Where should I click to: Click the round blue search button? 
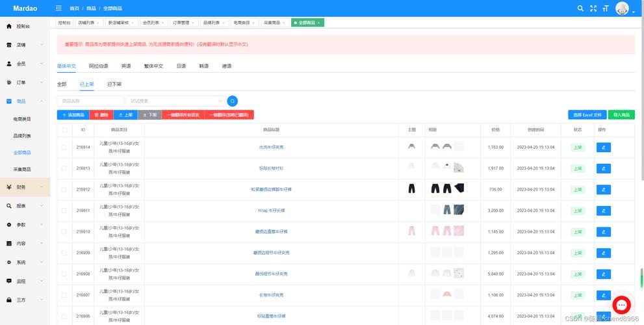tap(232, 101)
